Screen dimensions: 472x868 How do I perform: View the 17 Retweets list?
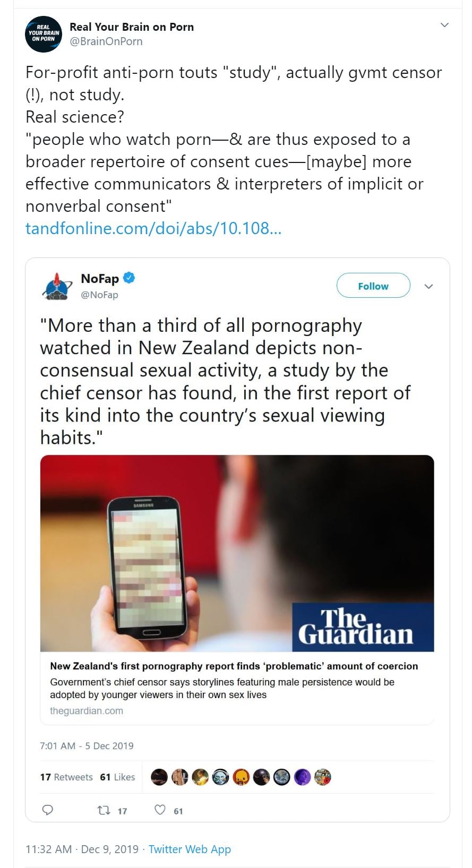[x=66, y=777]
